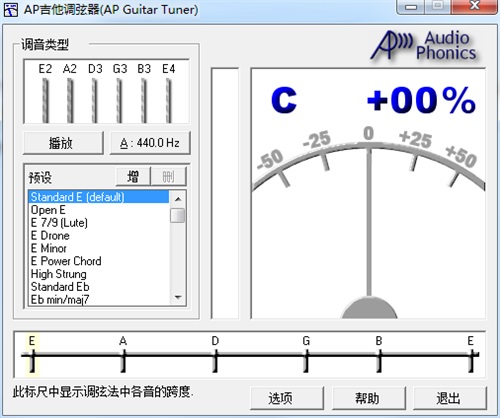Screen dimensions: 500x418
Task: Open the 帮助 help button
Action: [x=369, y=398]
